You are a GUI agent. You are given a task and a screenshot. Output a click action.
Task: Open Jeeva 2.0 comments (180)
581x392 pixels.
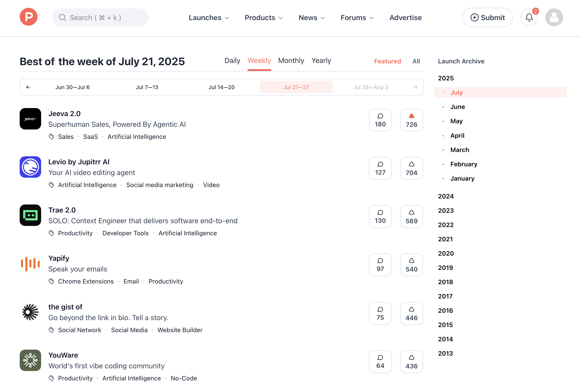tap(380, 120)
